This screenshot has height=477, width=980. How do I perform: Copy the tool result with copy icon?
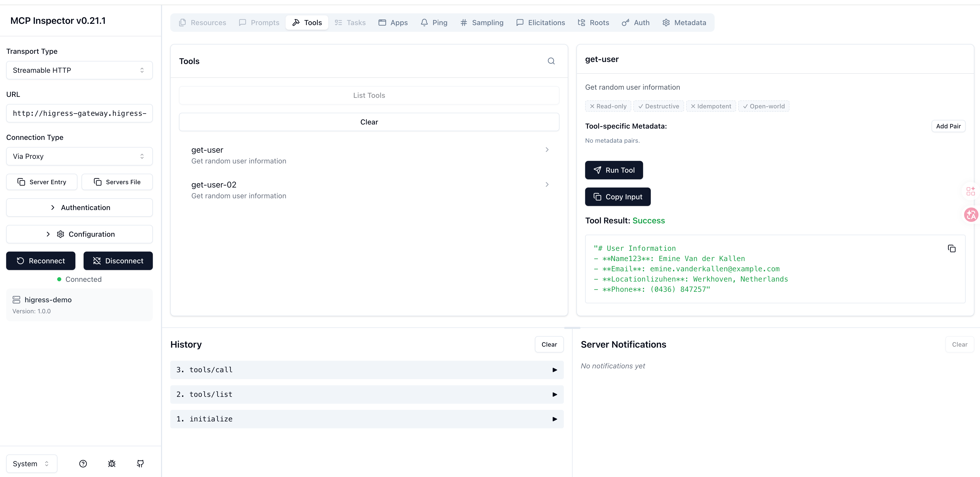tap(952, 248)
